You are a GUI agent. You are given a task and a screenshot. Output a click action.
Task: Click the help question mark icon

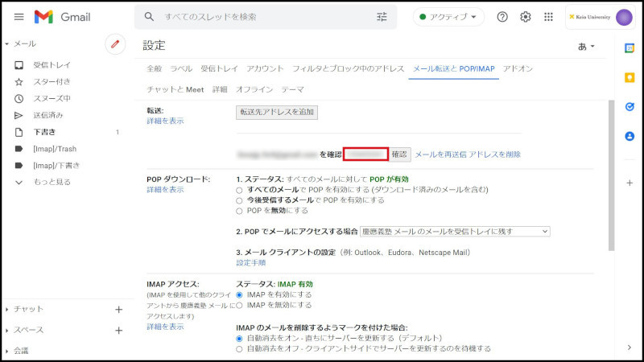coord(502,17)
